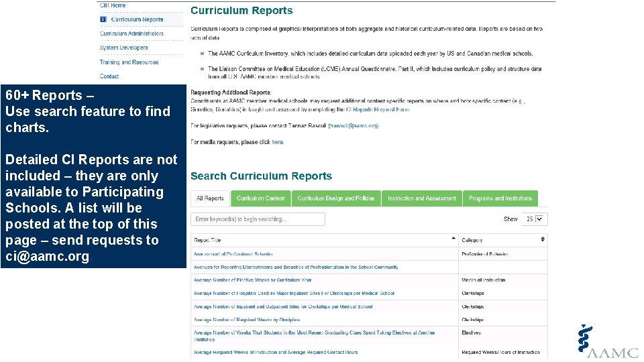
Task: Expand the Show 25 entries dropdown
Action: [x=534, y=219]
